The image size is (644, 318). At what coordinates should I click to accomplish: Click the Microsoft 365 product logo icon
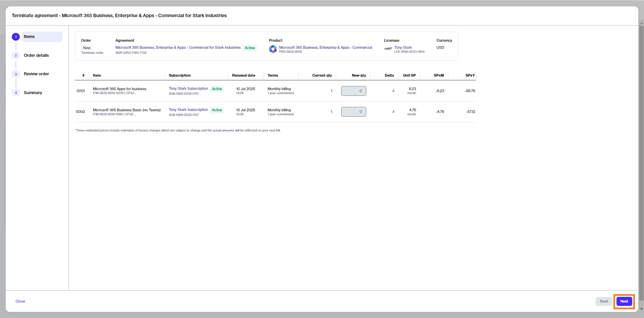[273, 49]
